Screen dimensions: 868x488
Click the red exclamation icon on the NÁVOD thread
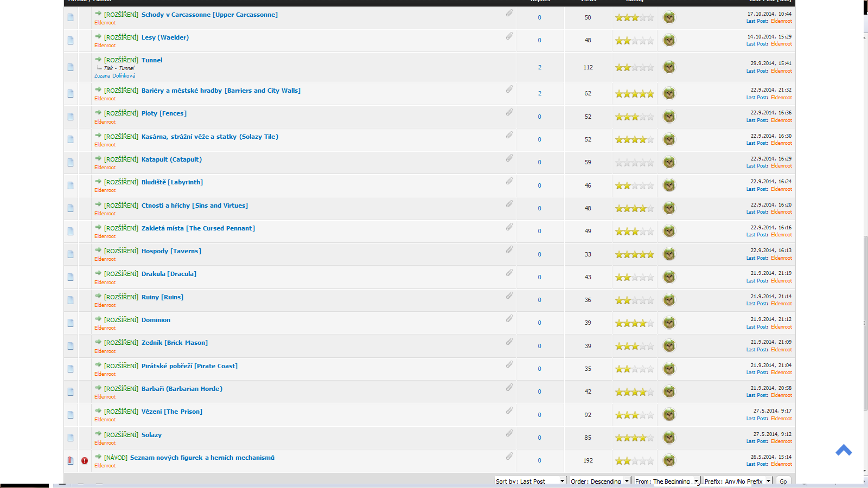click(85, 460)
